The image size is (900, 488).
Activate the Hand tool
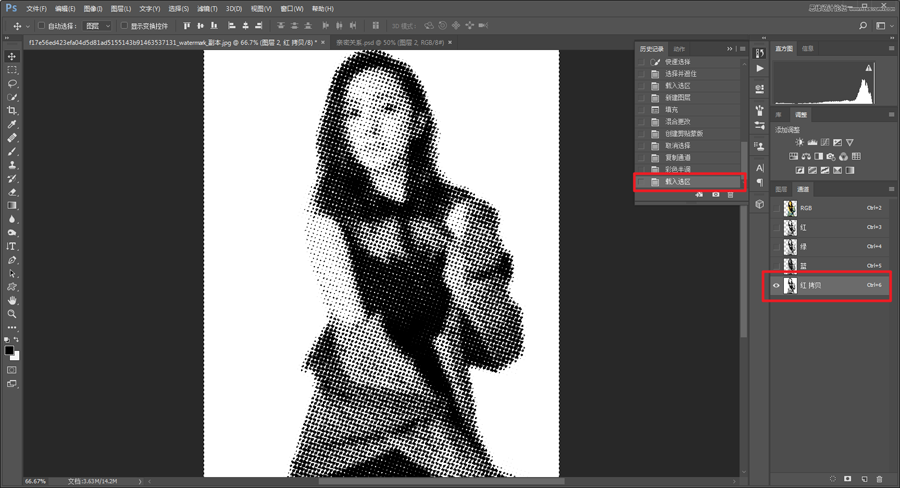click(x=12, y=300)
